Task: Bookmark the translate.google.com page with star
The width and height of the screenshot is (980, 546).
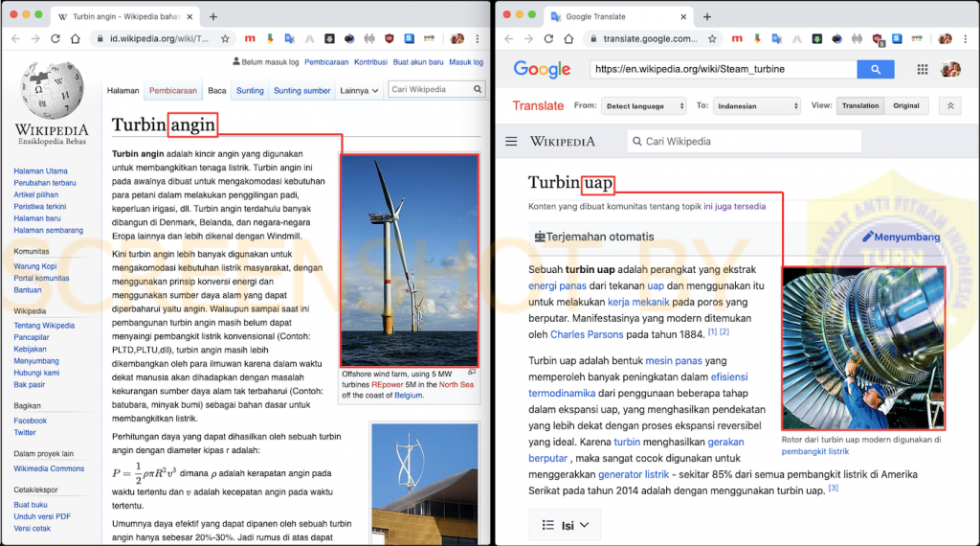Action: [x=712, y=38]
